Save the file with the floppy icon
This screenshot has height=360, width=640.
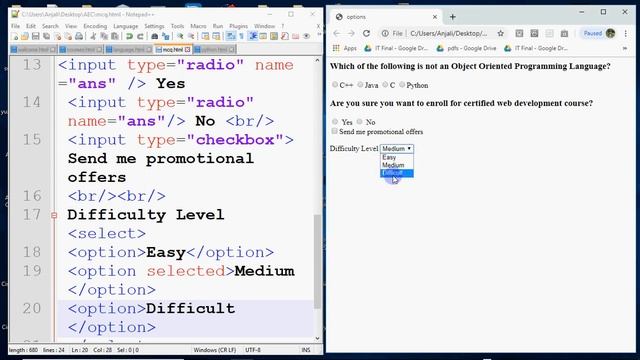[36, 37]
